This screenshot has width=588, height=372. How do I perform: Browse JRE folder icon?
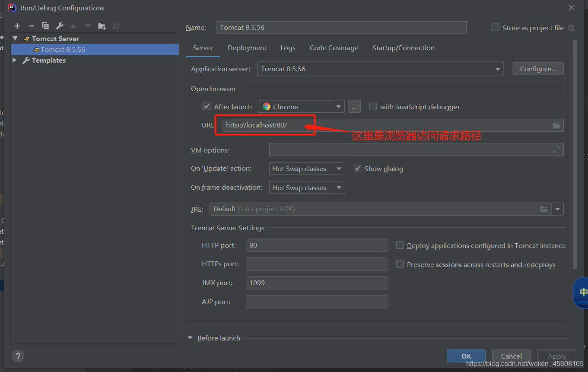[544, 209]
